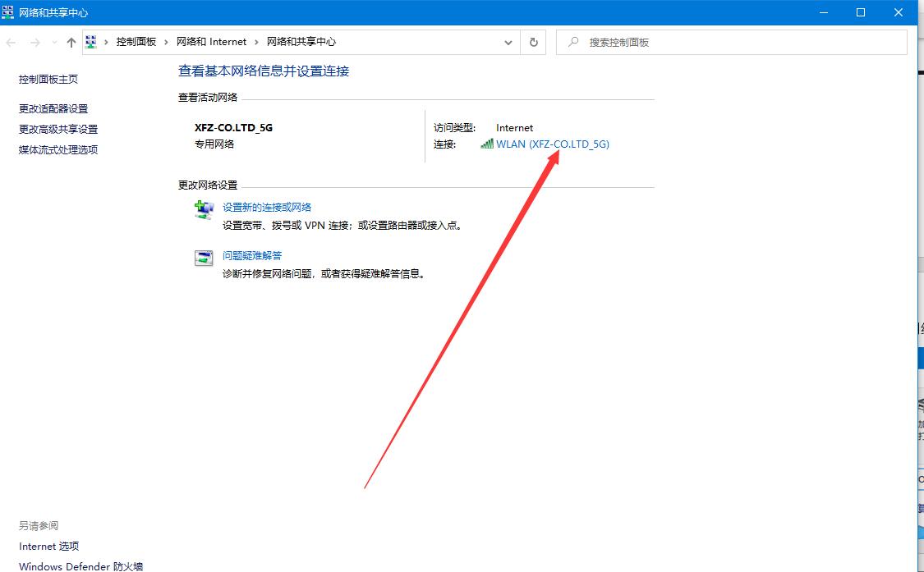Click the new connection green plus icon
The width and height of the screenshot is (924, 572).
[x=204, y=210]
